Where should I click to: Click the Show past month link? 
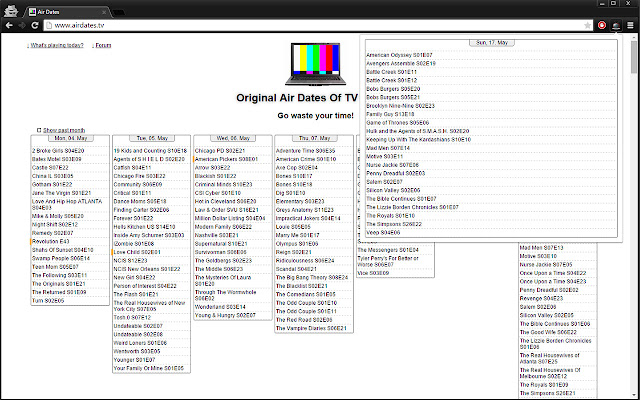pos(64,130)
